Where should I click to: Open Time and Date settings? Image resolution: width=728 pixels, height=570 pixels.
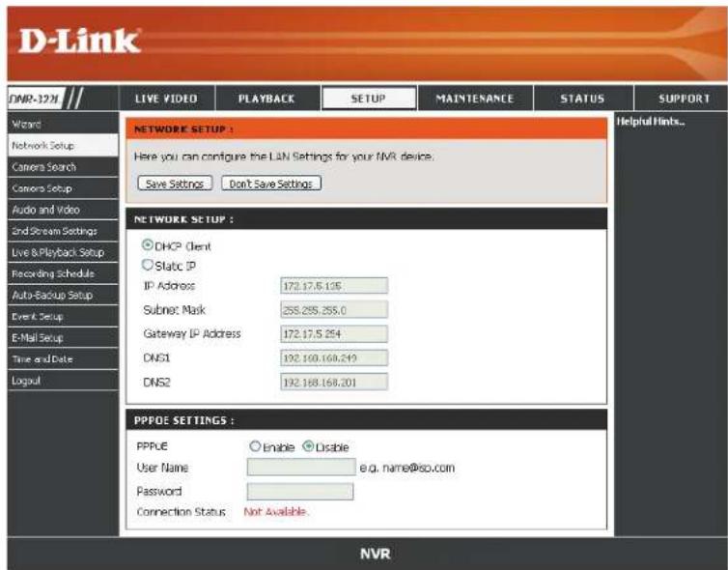pyautogui.click(x=63, y=359)
